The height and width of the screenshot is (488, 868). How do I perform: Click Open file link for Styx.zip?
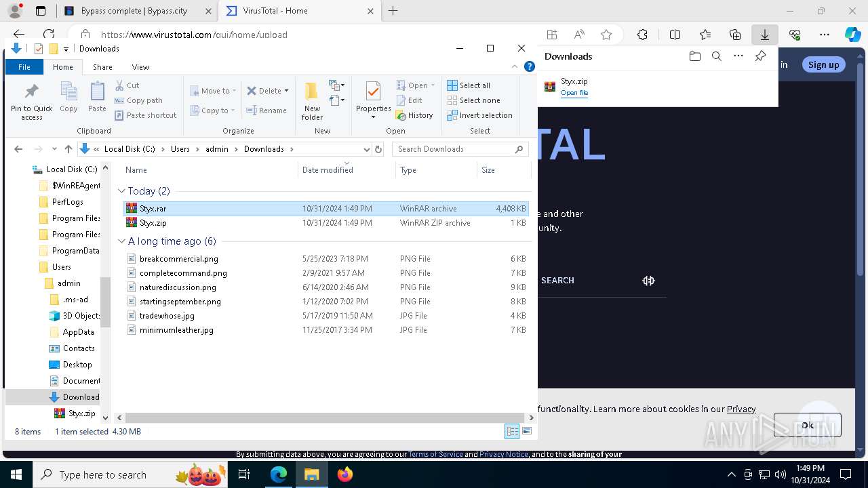[x=574, y=93]
